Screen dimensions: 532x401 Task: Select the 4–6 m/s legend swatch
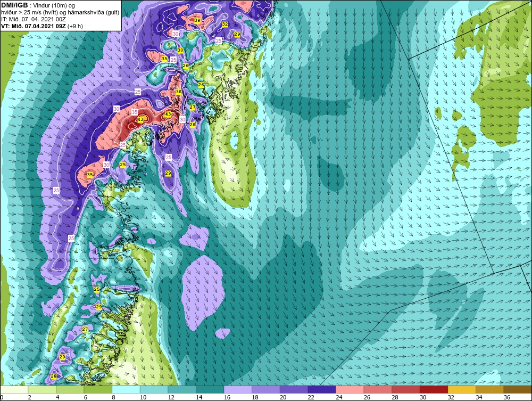tap(70, 389)
